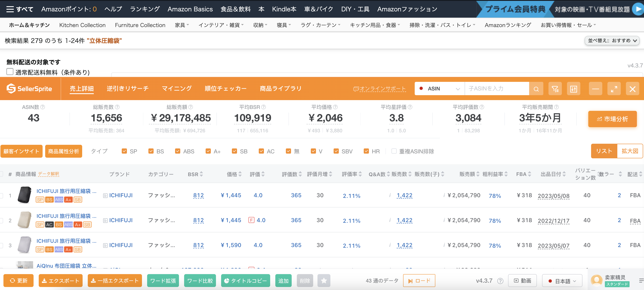Screen dimensions: 644x290
Task: Click the info icon beside 総販売額
Action: (x=191, y=107)
